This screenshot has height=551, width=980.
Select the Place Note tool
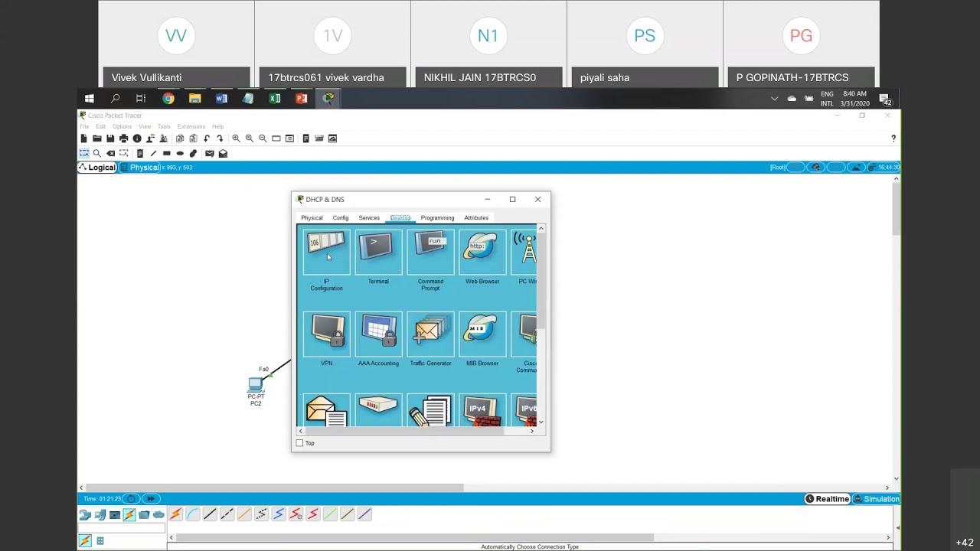(x=139, y=153)
